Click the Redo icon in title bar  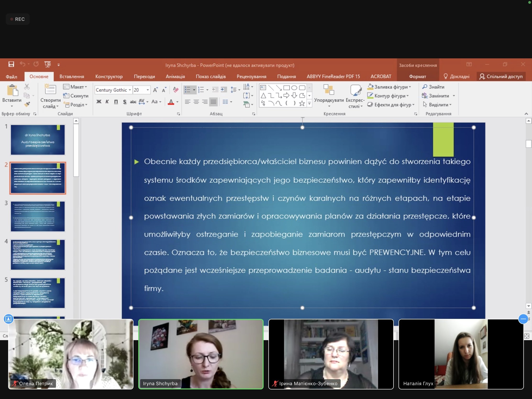tap(36, 64)
